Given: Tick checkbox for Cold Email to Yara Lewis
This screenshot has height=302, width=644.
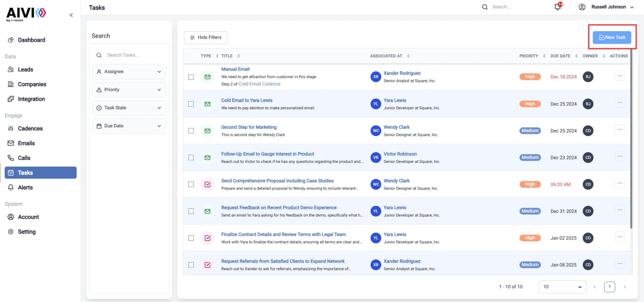Looking at the screenshot, I should click(191, 104).
